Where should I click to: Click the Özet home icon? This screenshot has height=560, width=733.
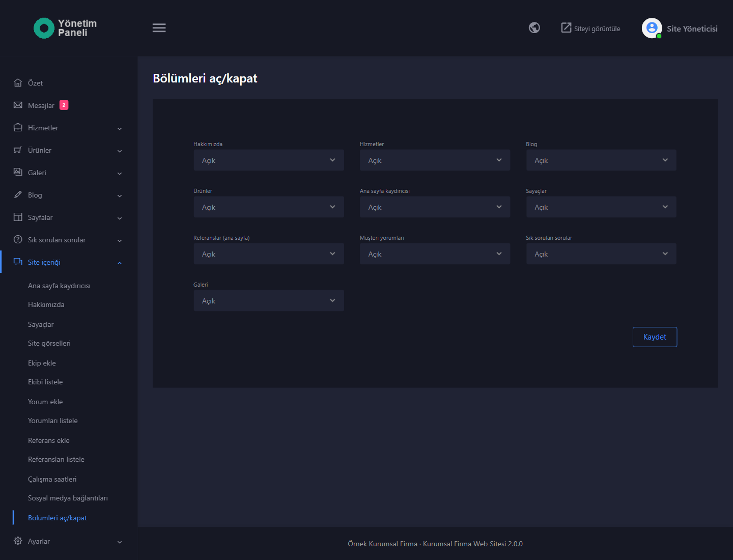[x=18, y=82]
